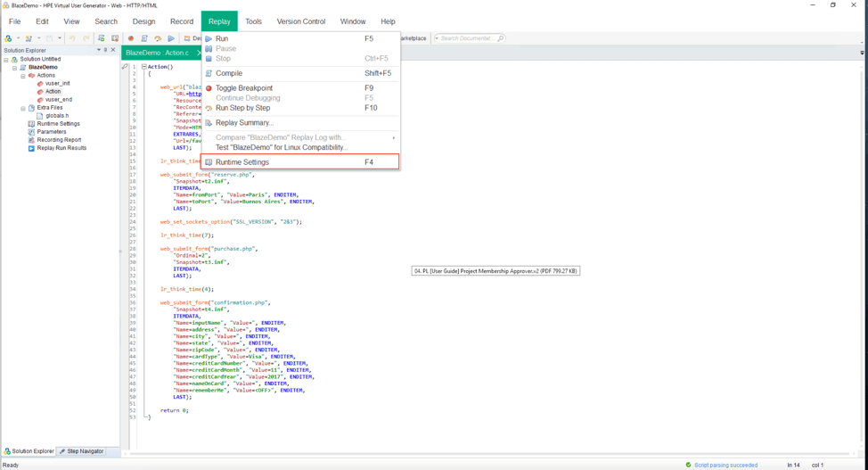Open the Help menu
Viewport: 868px width, 470px height.
tap(388, 21)
